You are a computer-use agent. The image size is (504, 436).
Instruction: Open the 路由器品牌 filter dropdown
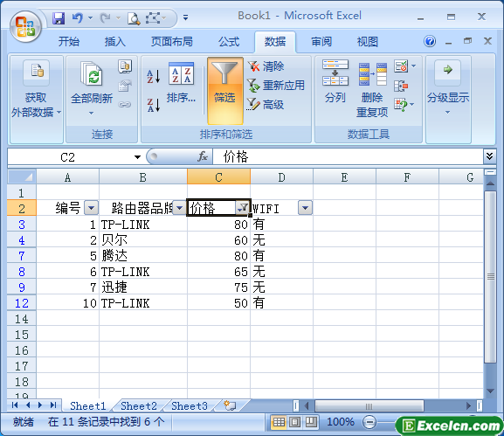(x=179, y=208)
